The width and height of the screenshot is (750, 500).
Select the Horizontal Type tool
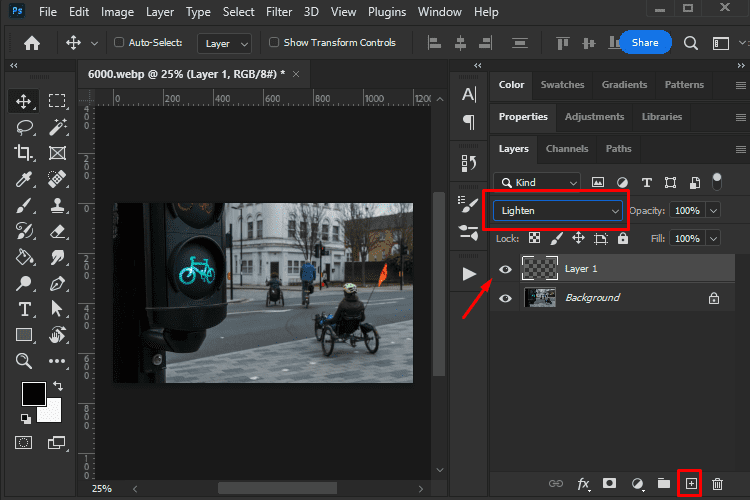(24, 308)
